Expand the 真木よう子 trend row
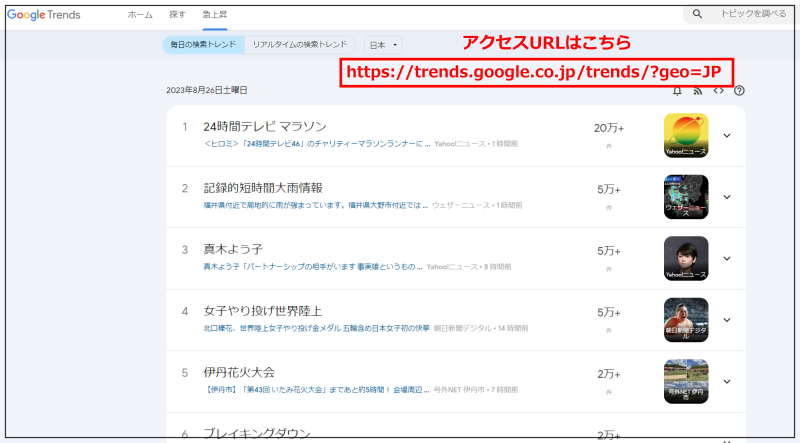The image size is (800, 443). click(727, 258)
